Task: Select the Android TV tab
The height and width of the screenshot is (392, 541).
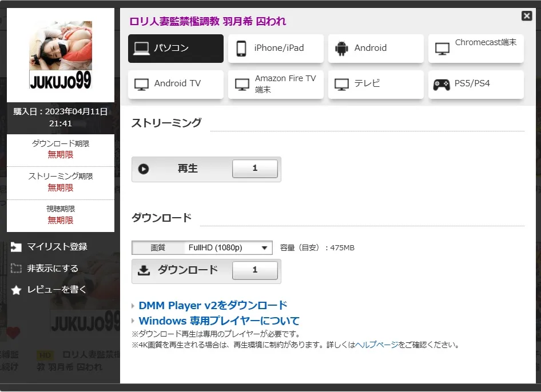Action: coord(176,84)
